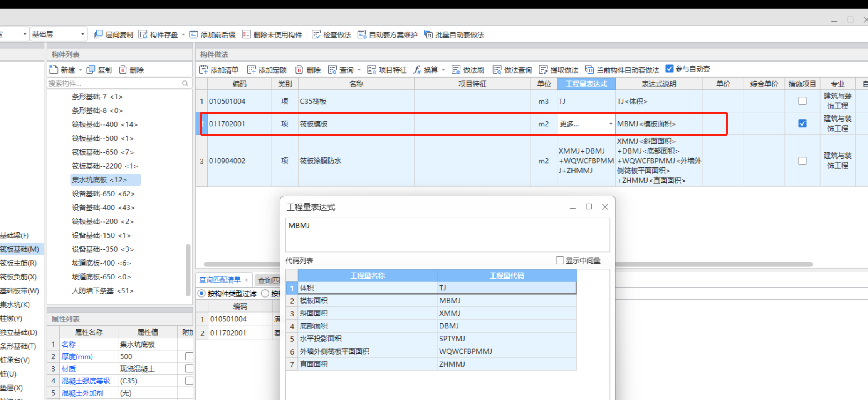
Task: Select 筏板基础--400 <14> component
Action: tap(105, 124)
